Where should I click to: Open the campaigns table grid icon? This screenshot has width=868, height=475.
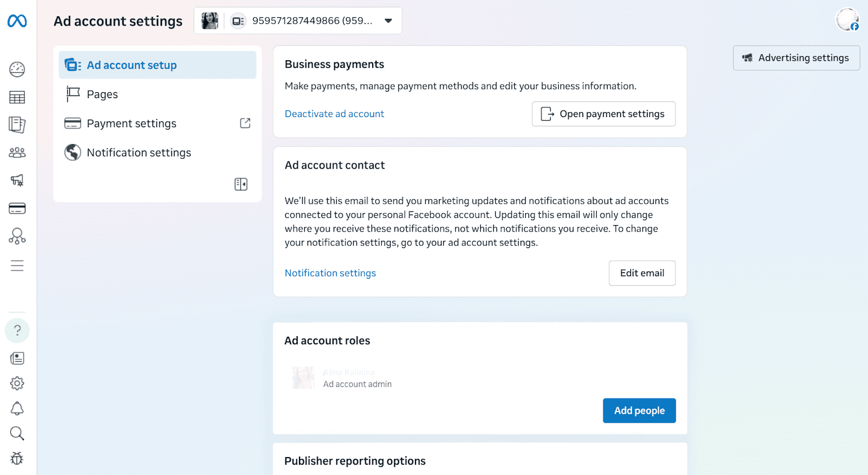(x=17, y=98)
